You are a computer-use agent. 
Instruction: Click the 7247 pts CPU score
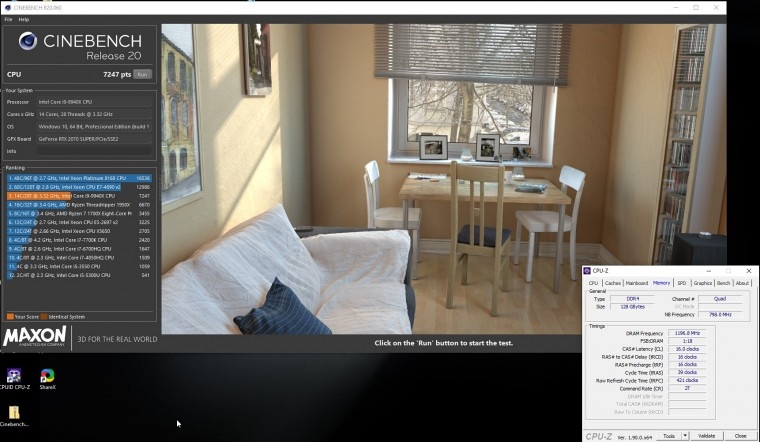click(x=117, y=74)
